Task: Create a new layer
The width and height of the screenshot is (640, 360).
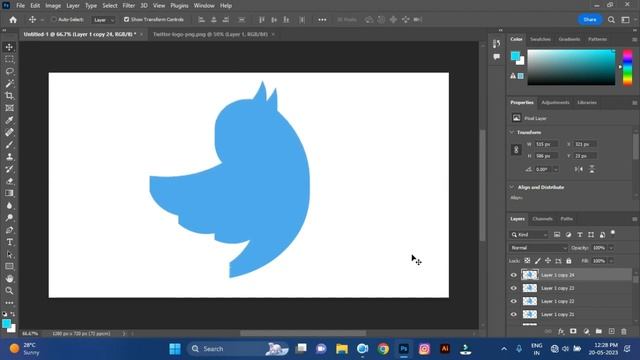Action: (x=611, y=331)
